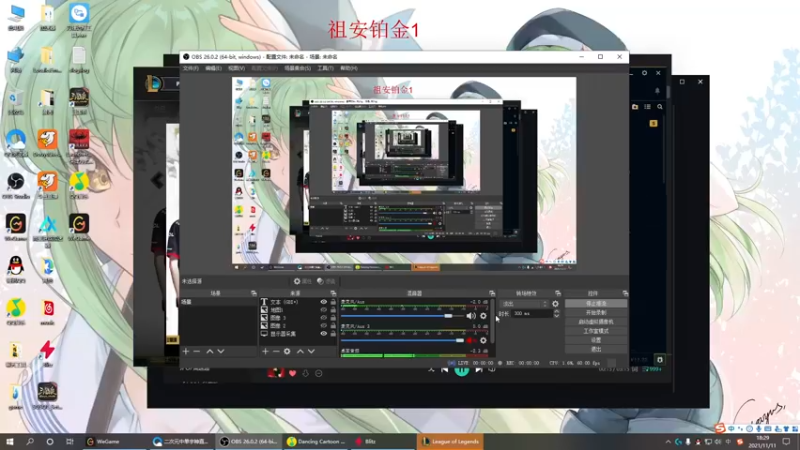Lock the 文本 (GDI+) source
Screen dimensions: 800x450
pyautogui.click(x=333, y=302)
